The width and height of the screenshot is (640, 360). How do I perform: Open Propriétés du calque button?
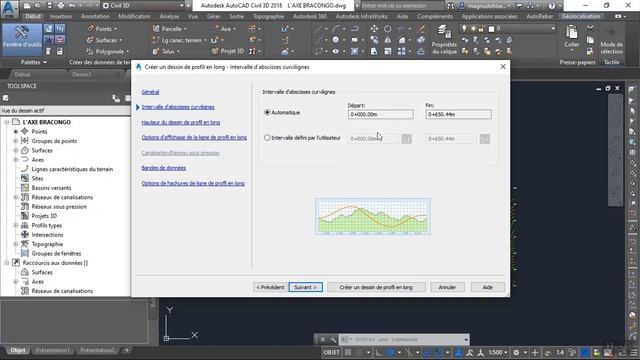click(444, 40)
